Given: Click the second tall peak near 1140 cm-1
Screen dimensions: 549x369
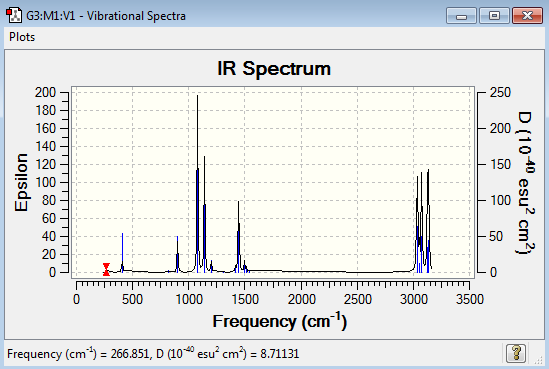Looking at the screenshot, I should click(x=204, y=214).
